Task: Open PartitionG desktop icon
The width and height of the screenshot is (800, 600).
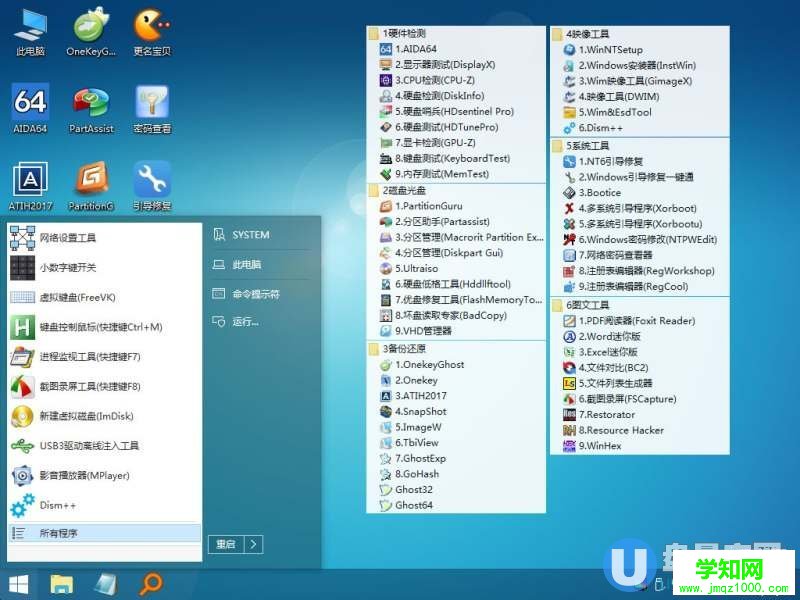Action: click(x=91, y=186)
